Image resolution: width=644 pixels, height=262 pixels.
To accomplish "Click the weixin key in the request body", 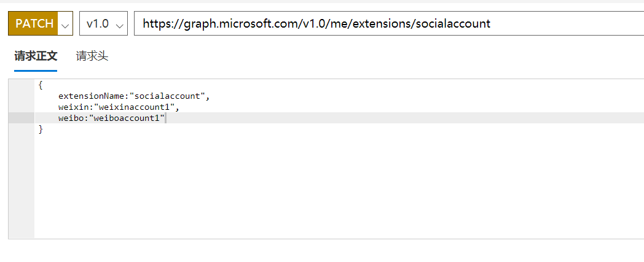I will tap(74, 107).
